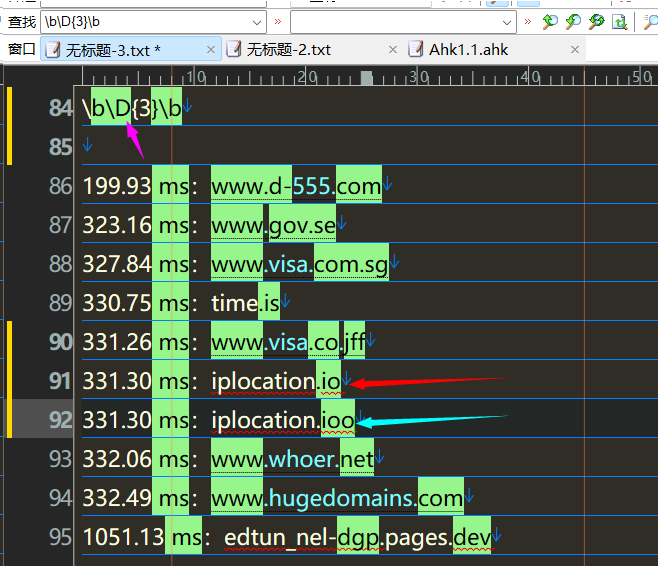Click the partially visible magnifier icon at toolbar end

pos(650,21)
